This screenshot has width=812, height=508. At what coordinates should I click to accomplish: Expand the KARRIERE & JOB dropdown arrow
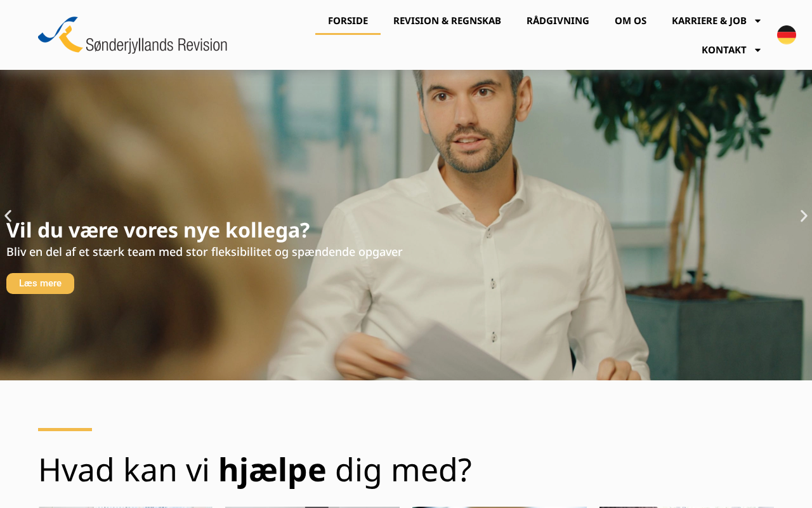tap(757, 21)
